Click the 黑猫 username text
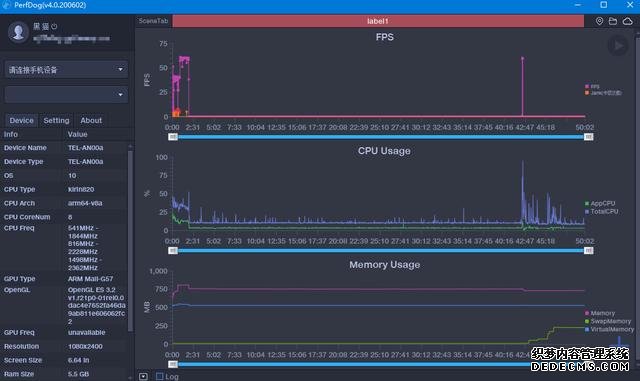 click(41, 27)
